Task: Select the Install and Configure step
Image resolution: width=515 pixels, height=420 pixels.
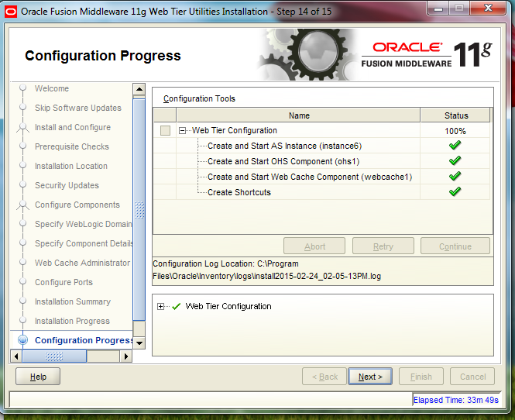Action: [x=73, y=127]
